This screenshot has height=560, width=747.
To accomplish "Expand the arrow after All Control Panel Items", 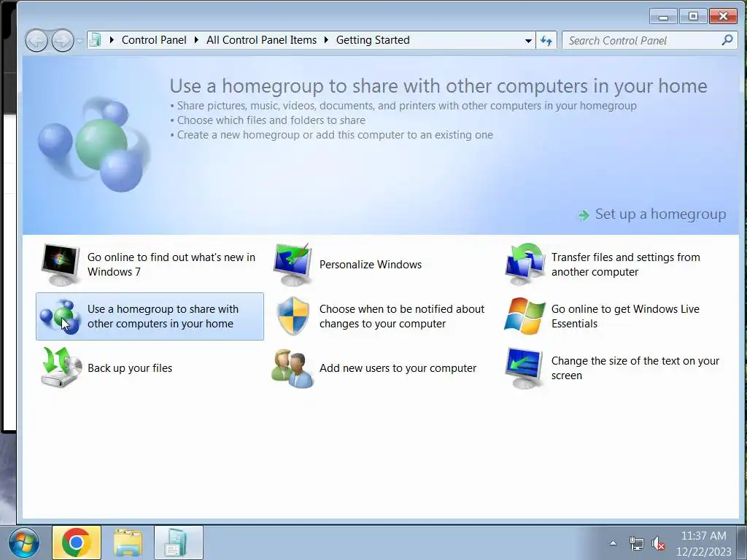I will 326,40.
